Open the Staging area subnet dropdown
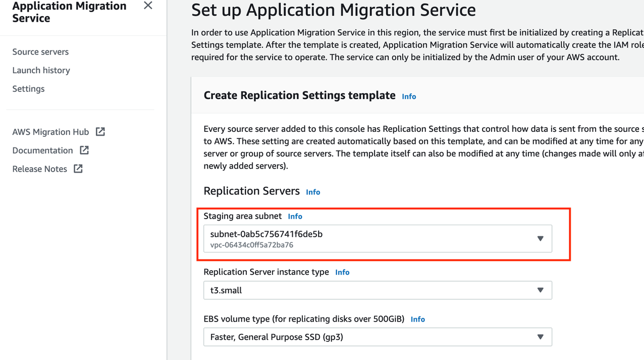644x360 pixels. click(378, 239)
